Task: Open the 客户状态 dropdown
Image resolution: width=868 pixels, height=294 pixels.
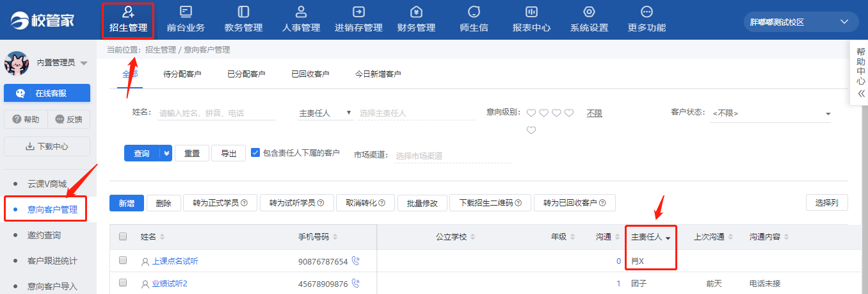Action: coord(771,113)
